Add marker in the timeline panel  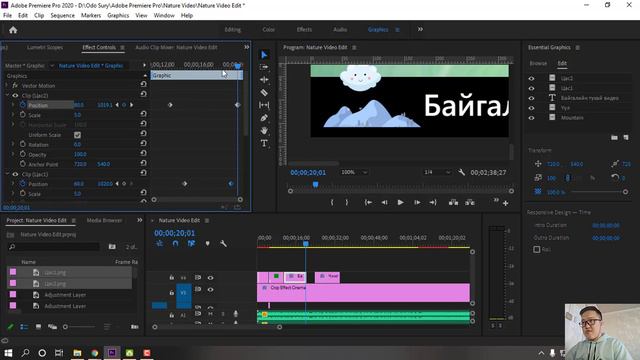point(207,244)
